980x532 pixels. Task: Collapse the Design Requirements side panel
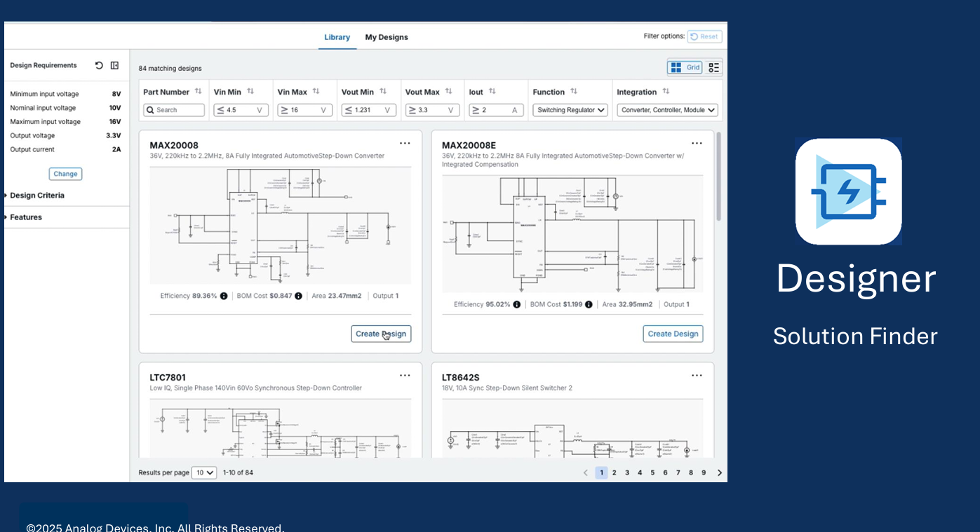click(x=115, y=65)
